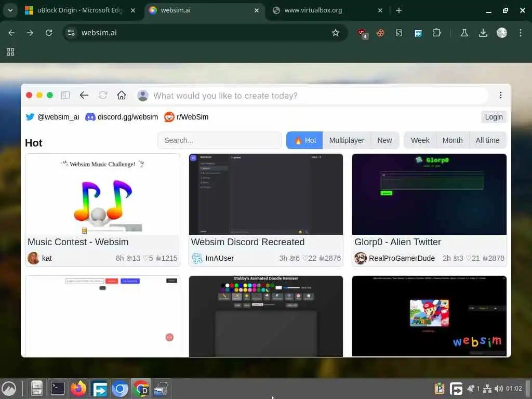This screenshot has height=399, width=532.
Task: Select the Multiplayer filter tab
Action: coord(347,140)
